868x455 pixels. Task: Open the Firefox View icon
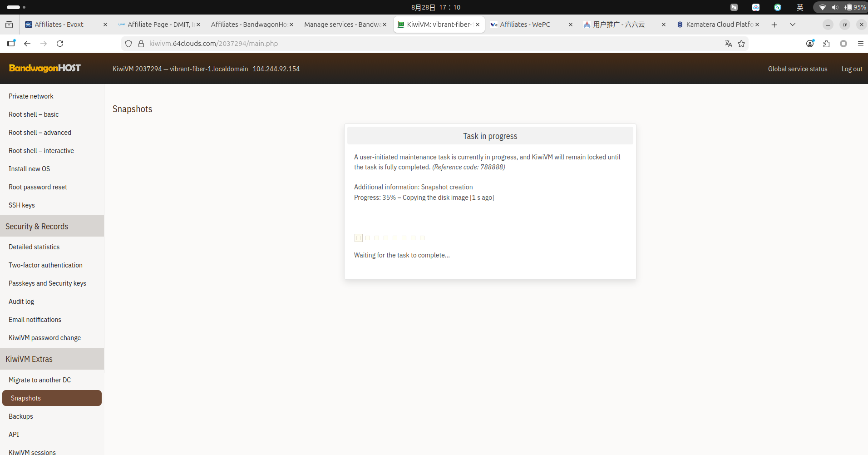9,25
